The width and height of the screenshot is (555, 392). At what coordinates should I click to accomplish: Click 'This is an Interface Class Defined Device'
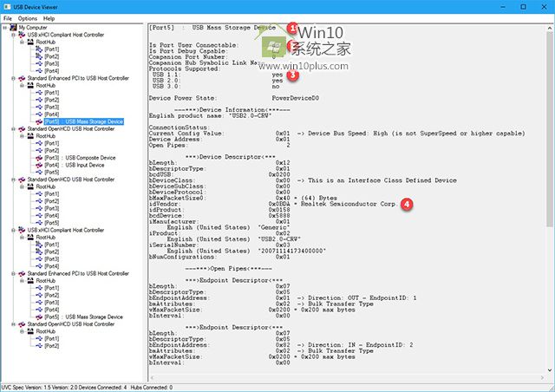tap(382, 180)
